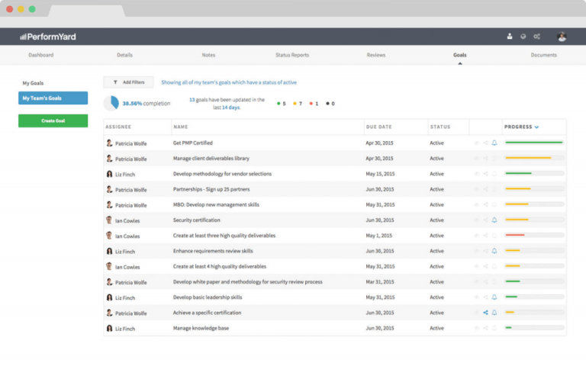This screenshot has width=586, height=392.
Task: Click the PerformYard logo
Action: pyautogui.click(x=48, y=37)
